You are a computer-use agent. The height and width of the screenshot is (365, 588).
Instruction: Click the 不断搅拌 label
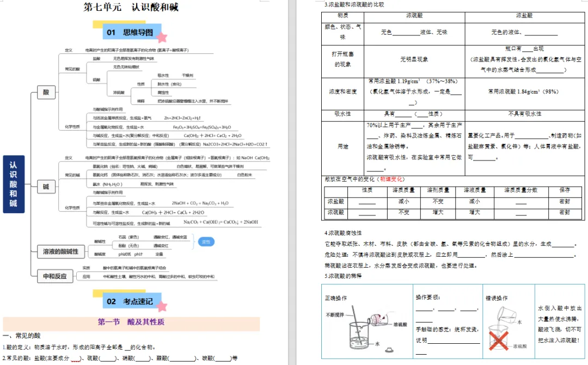coord(335,315)
